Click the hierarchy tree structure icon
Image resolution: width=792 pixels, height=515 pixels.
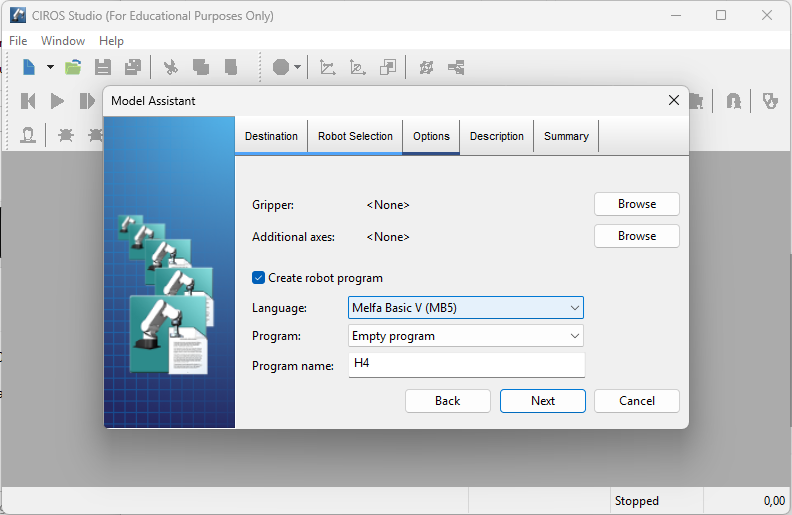tap(456, 67)
